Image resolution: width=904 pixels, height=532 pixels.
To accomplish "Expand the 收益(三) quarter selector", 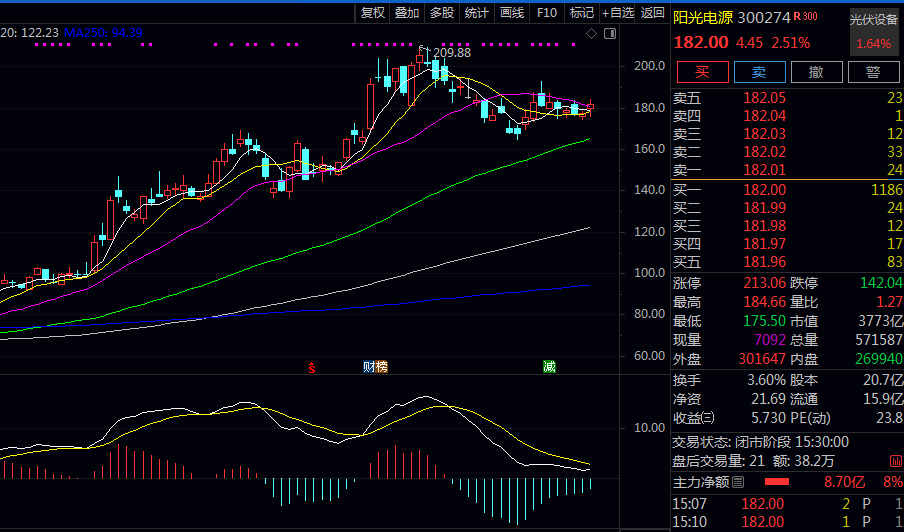I will click(x=708, y=418).
